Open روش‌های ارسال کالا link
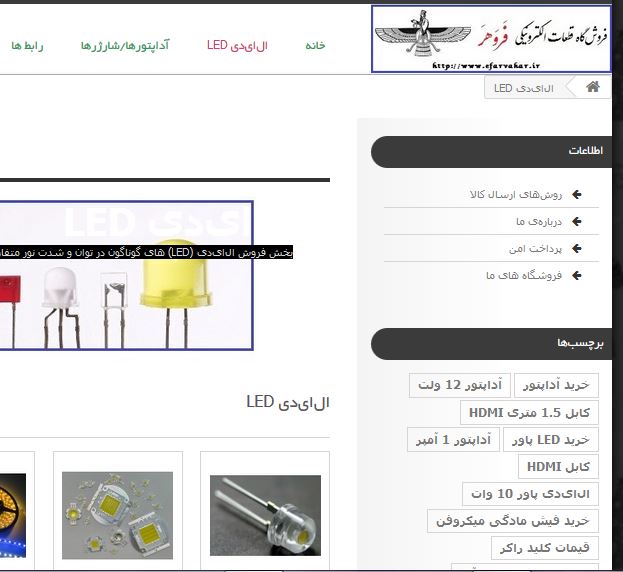Image resolution: width=623 pixels, height=572 pixels. [516, 195]
